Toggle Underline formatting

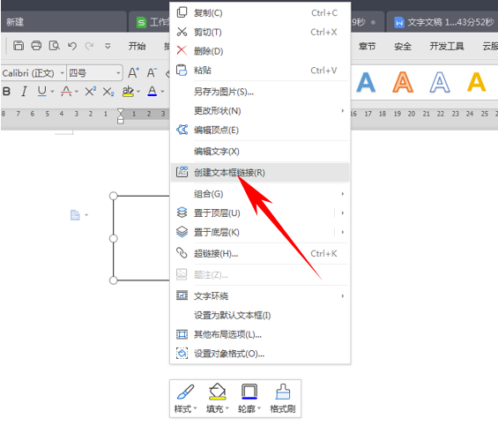(41, 92)
